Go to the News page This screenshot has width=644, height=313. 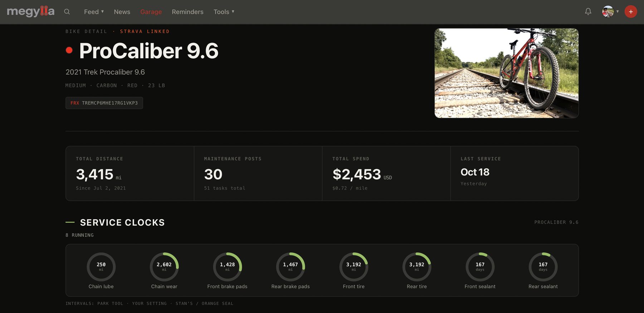point(122,12)
